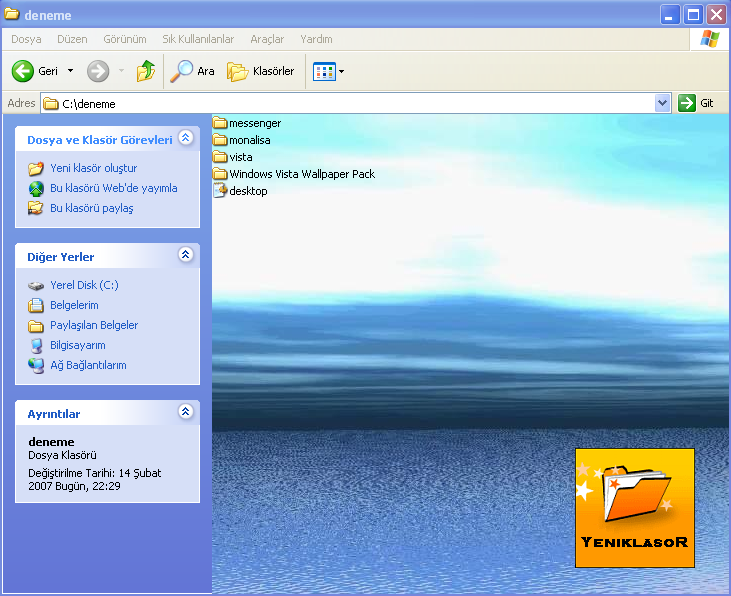Open the messenger folder icon
The image size is (731, 596).
click(x=220, y=123)
